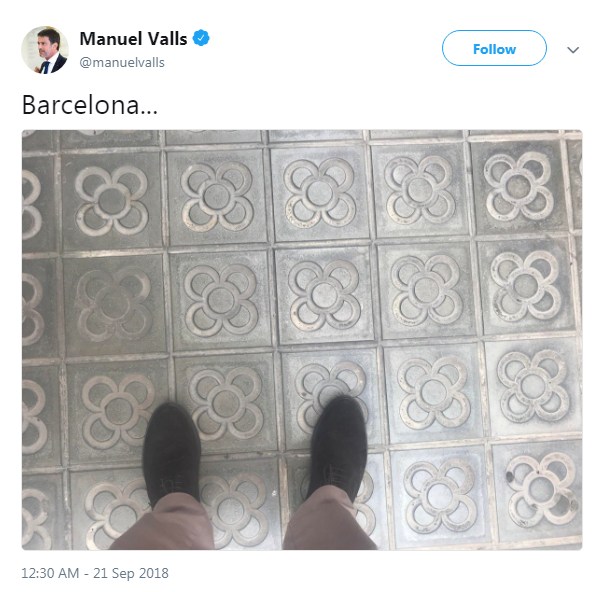605x592 pixels.
Task: Open the attached pavement tiles photo
Action: point(302,340)
